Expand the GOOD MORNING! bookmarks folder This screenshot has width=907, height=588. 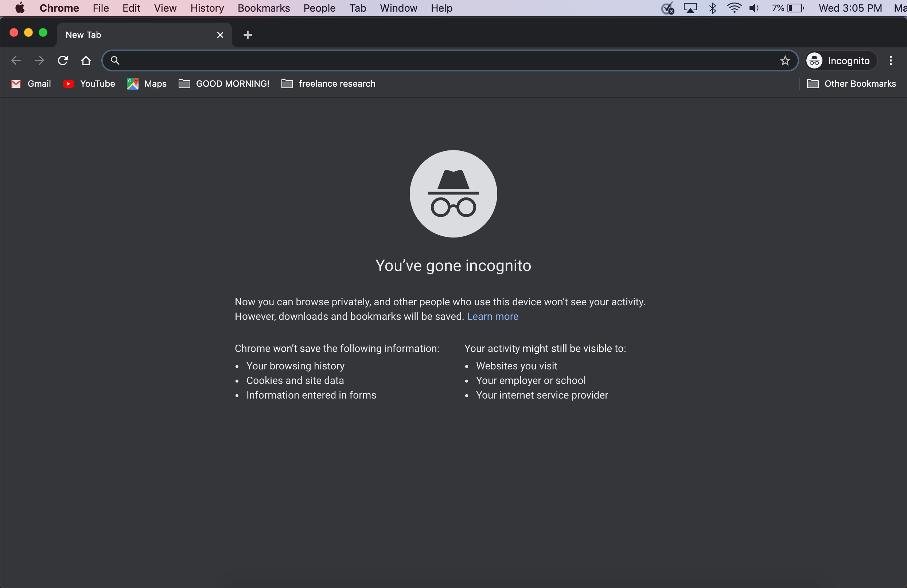click(x=224, y=84)
